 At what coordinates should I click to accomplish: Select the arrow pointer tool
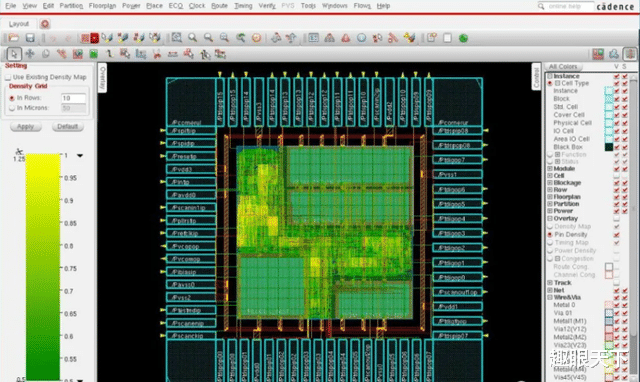click(x=14, y=54)
